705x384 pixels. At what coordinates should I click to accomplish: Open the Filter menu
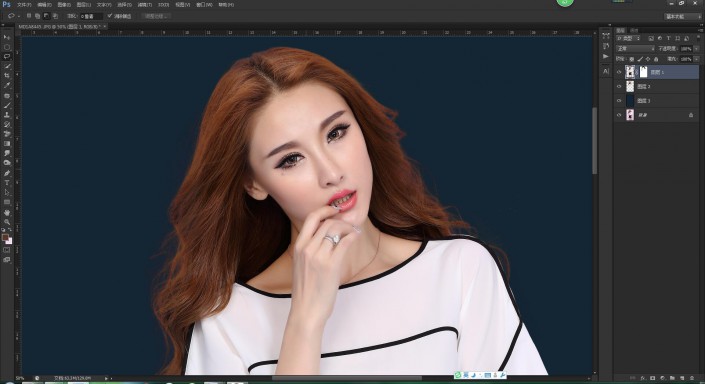tap(144, 4)
